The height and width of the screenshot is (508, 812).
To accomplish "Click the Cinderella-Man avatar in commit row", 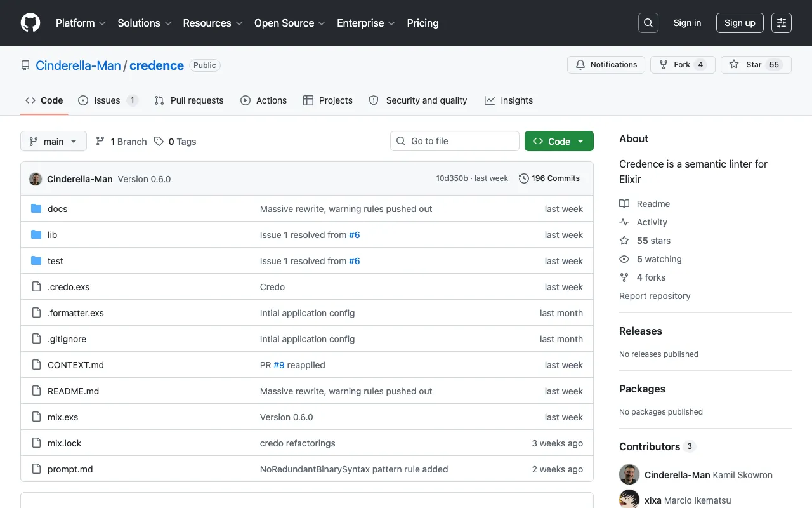I will point(36,179).
